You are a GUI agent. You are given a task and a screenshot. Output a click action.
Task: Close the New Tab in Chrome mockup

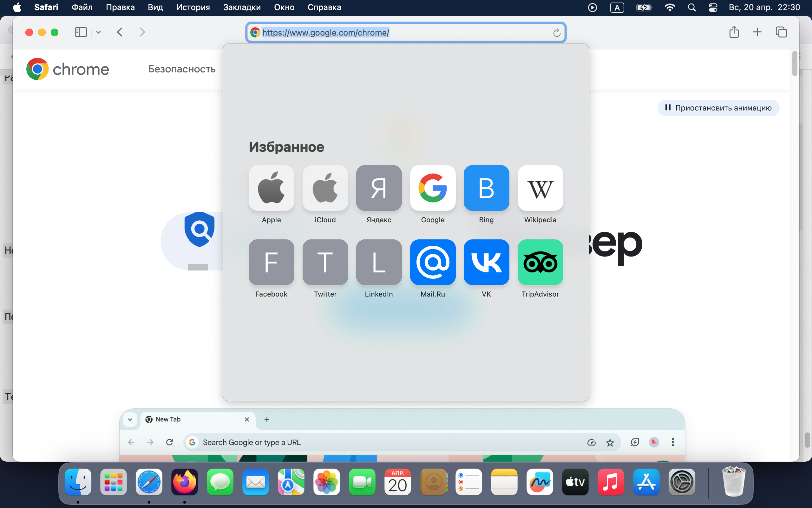[x=247, y=419]
